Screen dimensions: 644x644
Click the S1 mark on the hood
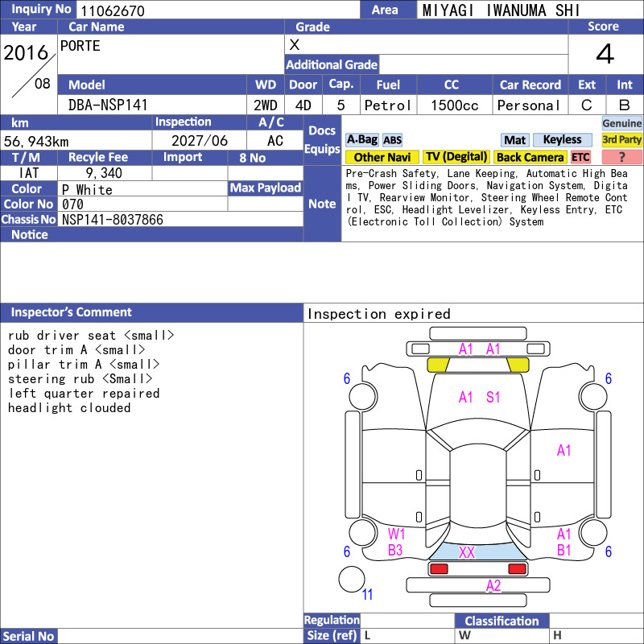tap(493, 397)
